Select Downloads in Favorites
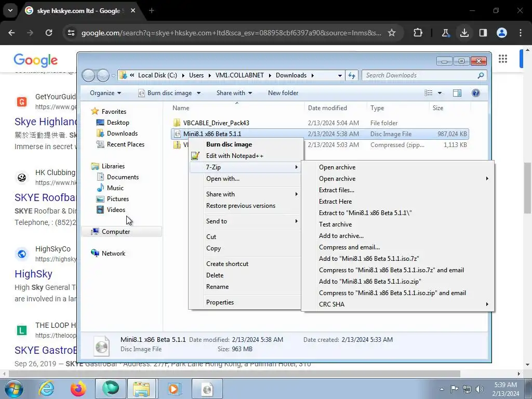 (x=122, y=134)
